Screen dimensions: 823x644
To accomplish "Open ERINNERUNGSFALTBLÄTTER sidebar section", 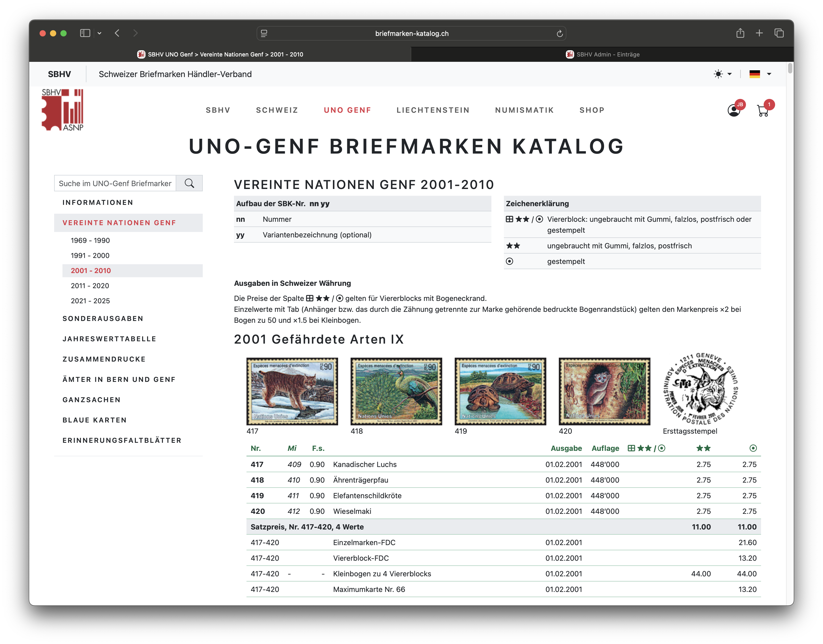I will click(x=122, y=440).
